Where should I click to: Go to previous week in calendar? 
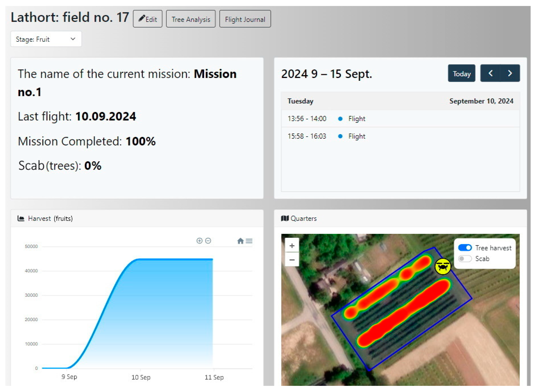coord(490,73)
